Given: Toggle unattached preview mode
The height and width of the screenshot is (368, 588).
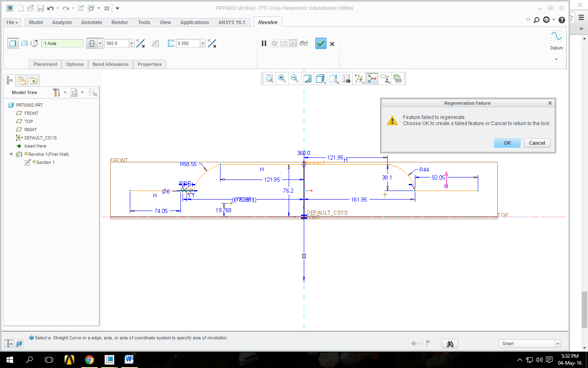Looking at the screenshot, I should 284,43.
